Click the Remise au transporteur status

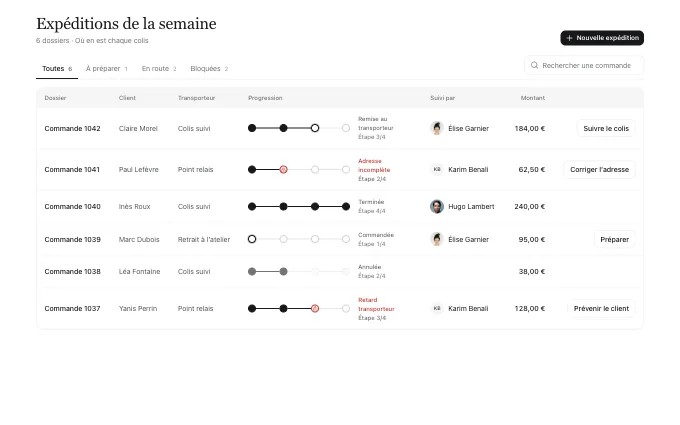[376, 123]
